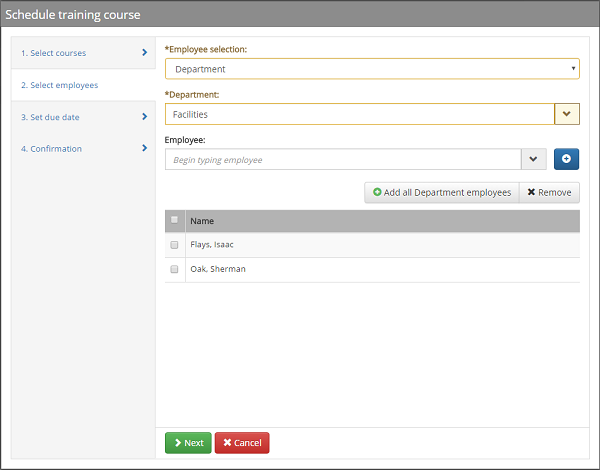Click chevron arrow beside Confirmation step

coord(145,149)
